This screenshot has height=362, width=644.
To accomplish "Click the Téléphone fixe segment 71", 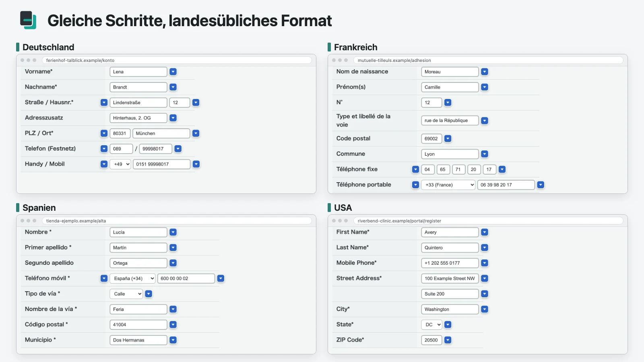I will (458, 169).
